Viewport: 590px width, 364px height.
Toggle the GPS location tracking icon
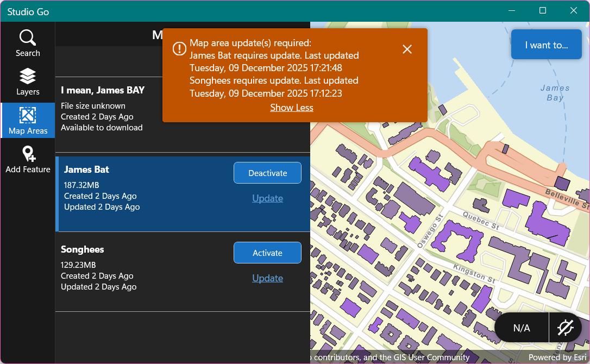(x=566, y=328)
